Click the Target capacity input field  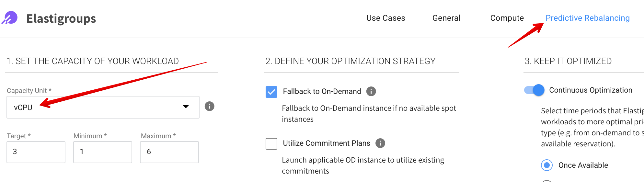click(36, 152)
